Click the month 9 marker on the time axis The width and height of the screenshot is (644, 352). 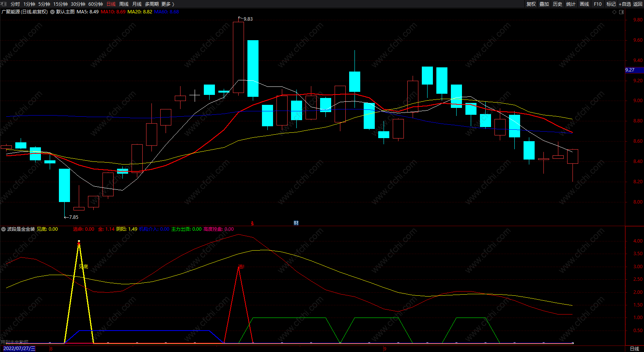(x=385, y=349)
